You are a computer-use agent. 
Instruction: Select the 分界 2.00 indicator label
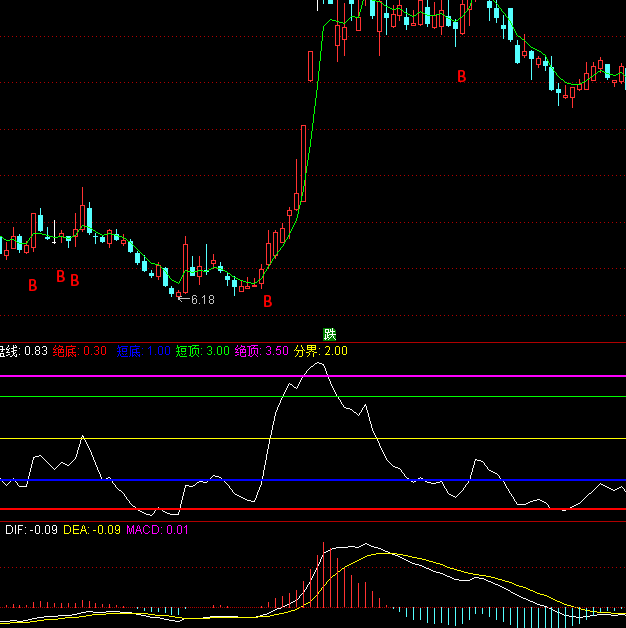[x=321, y=351]
